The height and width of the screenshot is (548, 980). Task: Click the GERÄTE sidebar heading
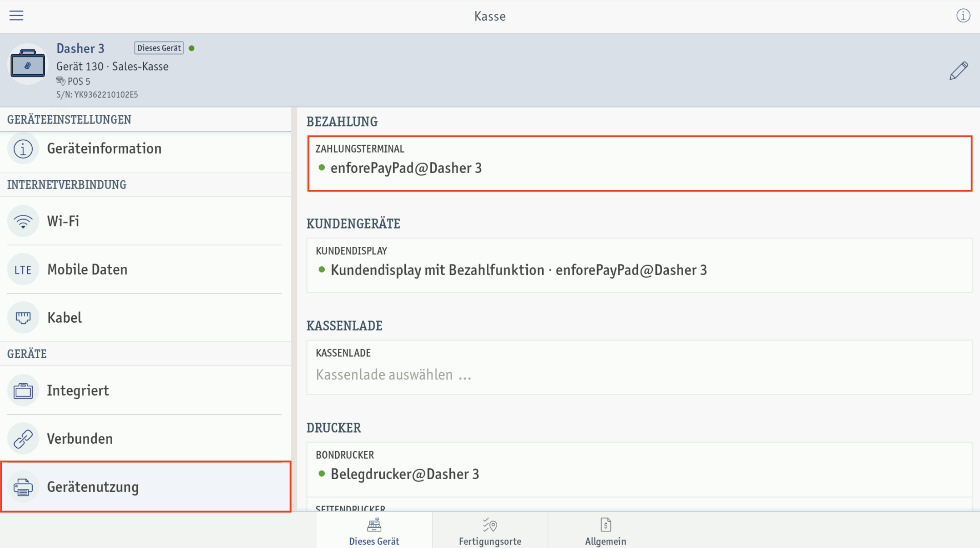click(27, 354)
